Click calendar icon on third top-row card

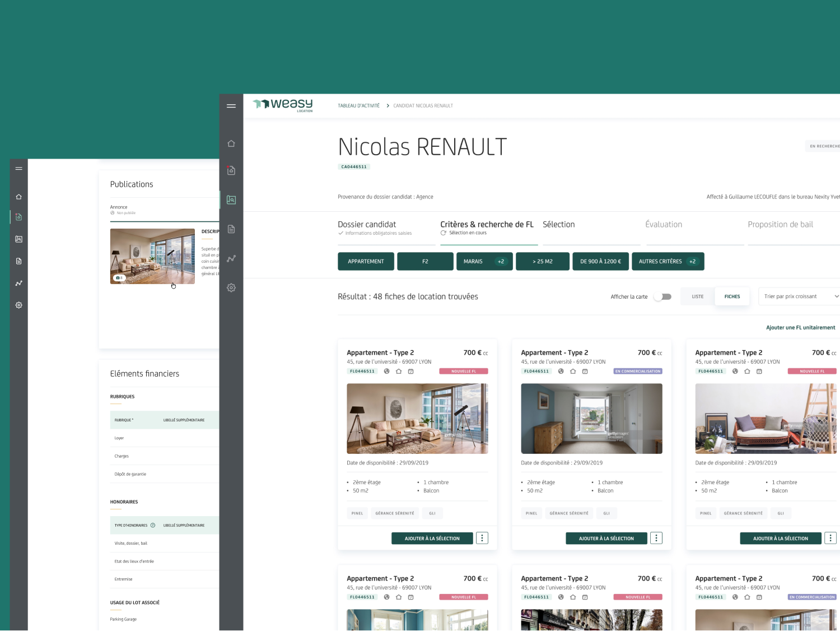(759, 371)
